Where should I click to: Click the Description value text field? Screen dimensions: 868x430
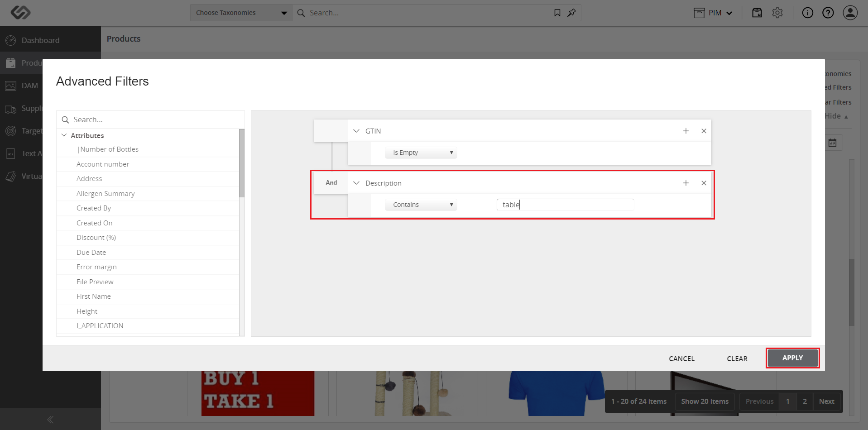point(565,205)
